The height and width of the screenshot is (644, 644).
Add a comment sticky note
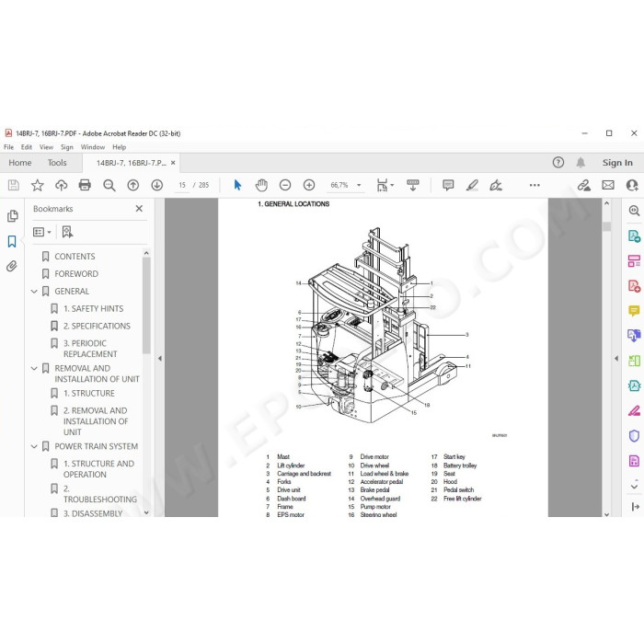pos(448,185)
